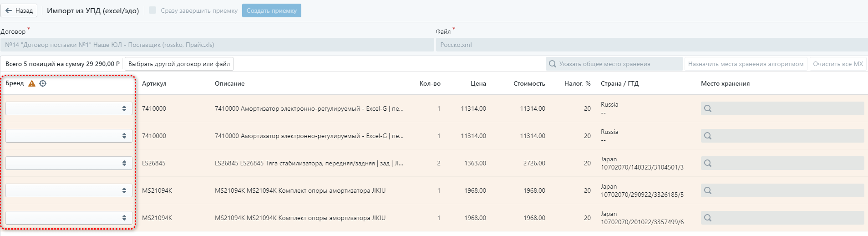Expand brand dropdown for LS26845 row

69,163
